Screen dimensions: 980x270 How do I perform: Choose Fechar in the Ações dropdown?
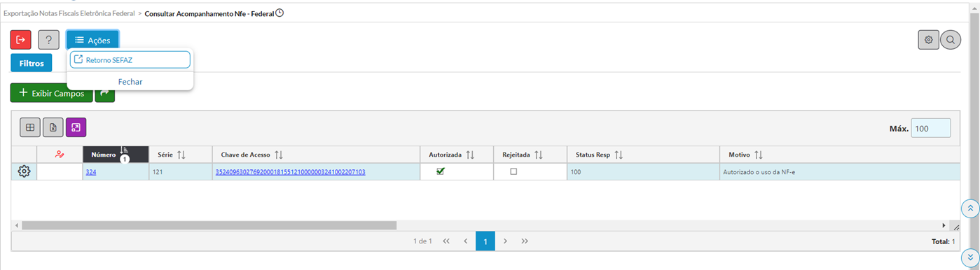coord(130,81)
